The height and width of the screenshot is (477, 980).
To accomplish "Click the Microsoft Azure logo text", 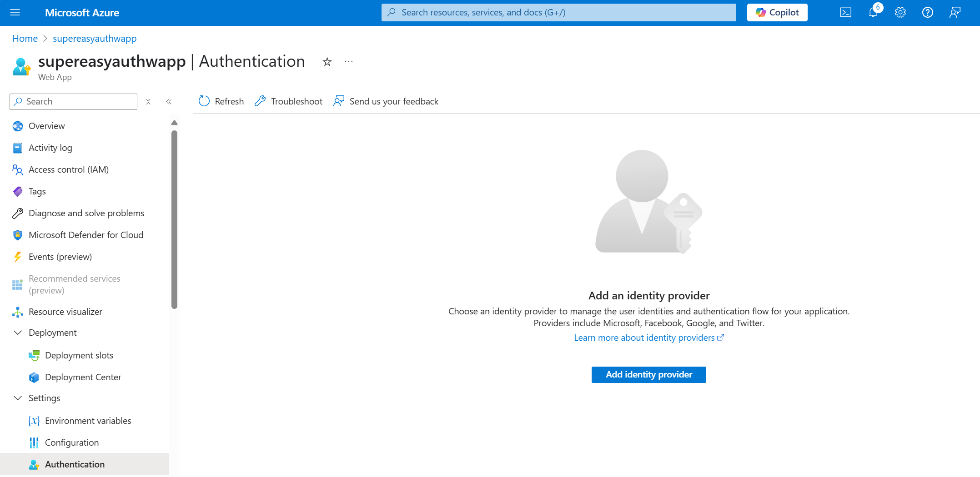I will pyautogui.click(x=82, y=13).
